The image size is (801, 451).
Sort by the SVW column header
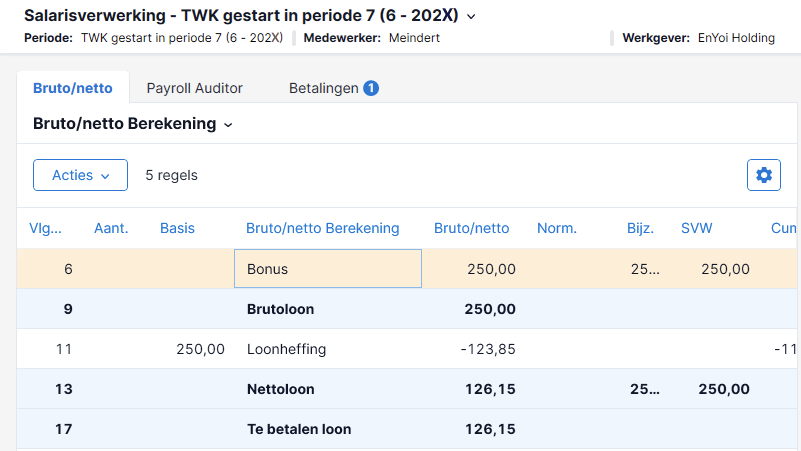pos(696,228)
